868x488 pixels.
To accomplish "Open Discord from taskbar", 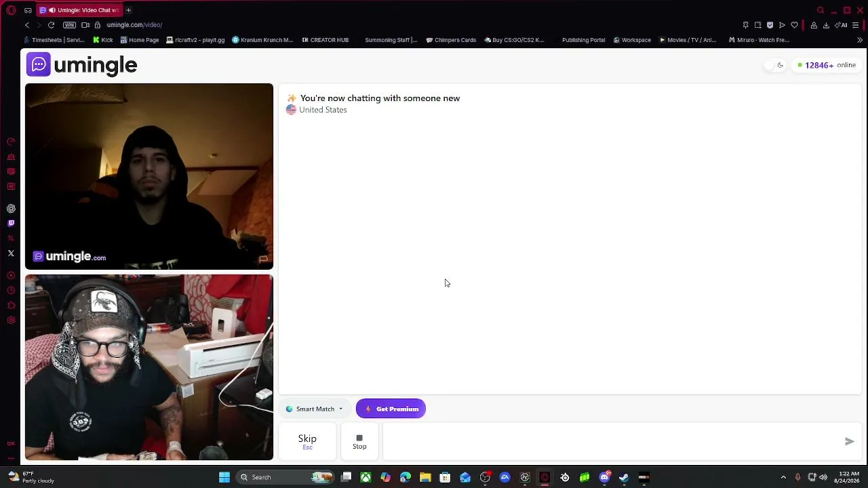I will coord(604,477).
